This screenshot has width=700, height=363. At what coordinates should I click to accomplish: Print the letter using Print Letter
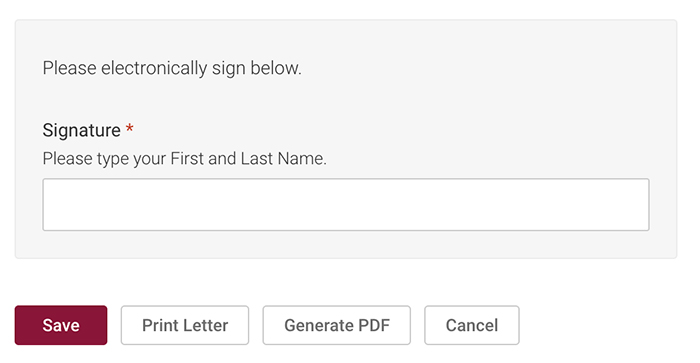185,325
